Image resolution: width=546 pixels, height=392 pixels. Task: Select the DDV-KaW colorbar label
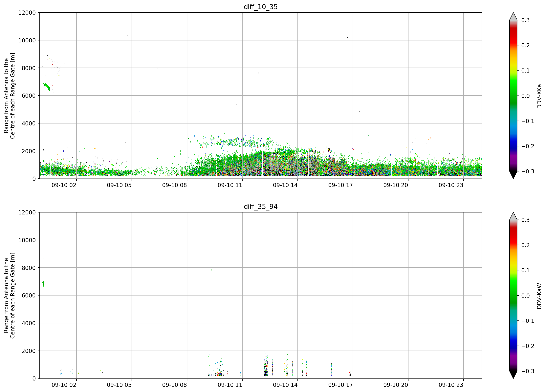click(x=539, y=296)
